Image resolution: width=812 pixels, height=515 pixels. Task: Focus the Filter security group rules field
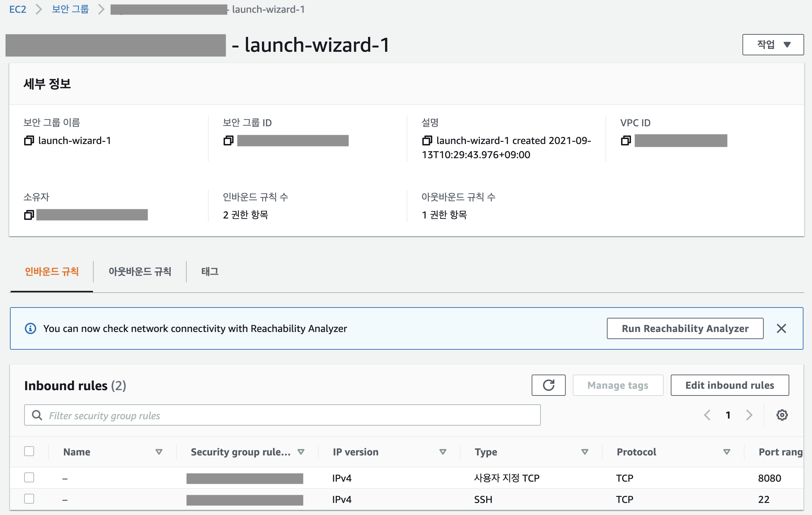click(282, 415)
